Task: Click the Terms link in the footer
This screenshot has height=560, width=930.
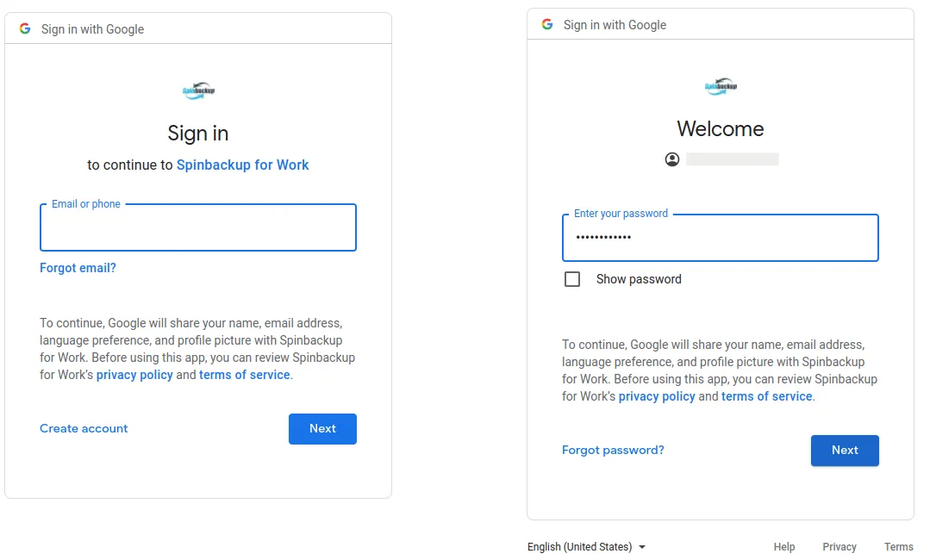Action: click(x=898, y=546)
